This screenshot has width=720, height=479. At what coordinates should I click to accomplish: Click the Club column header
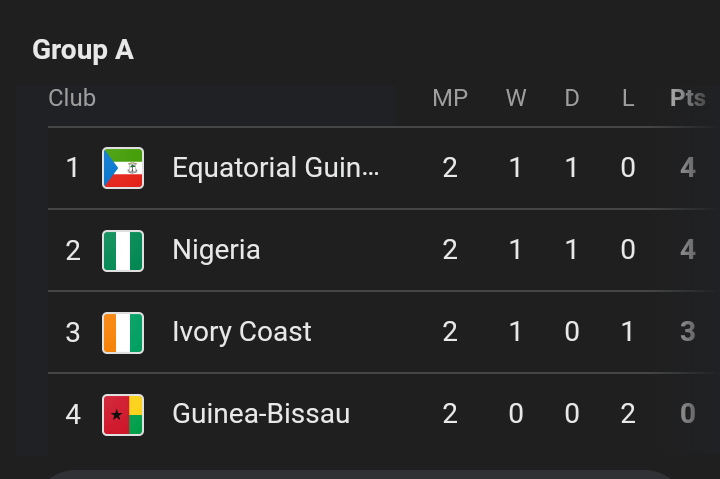[x=72, y=98]
